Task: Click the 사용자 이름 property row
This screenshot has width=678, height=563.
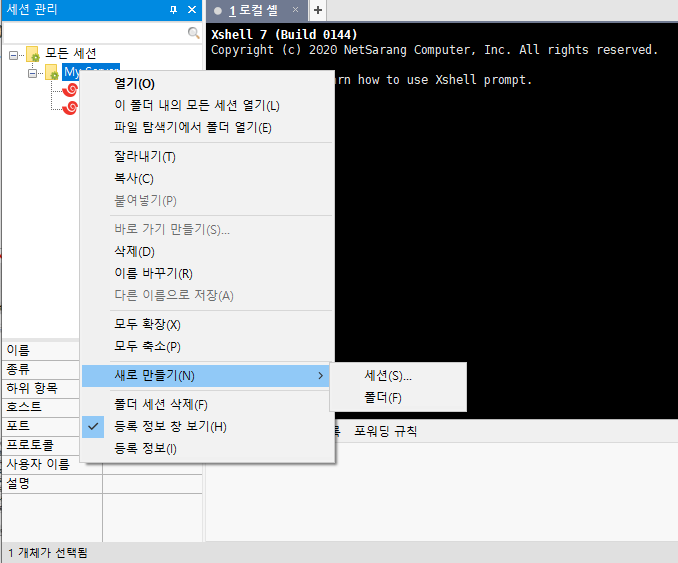Action: 102,464
